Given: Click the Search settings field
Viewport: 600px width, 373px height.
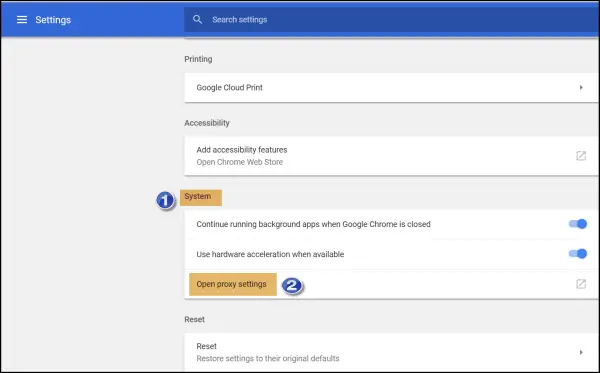Looking at the screenshot, I should pos(391,20).
